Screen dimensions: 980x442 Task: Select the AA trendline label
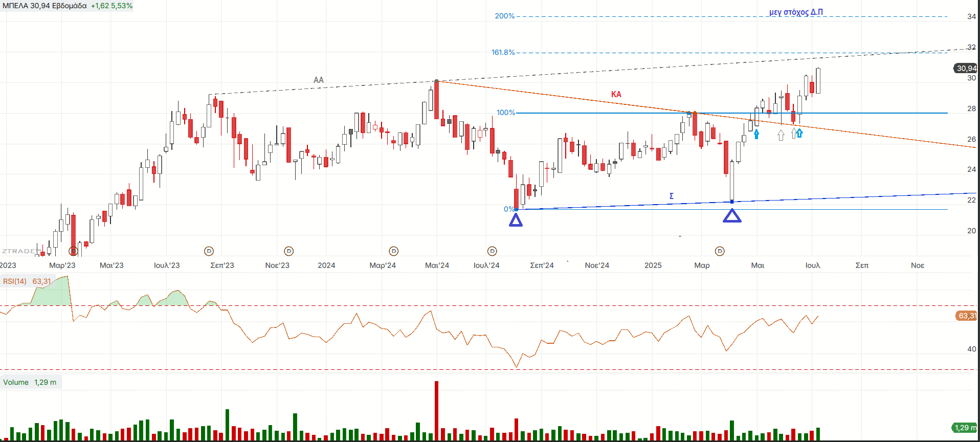pyautogui.click(x=319, y=80)
